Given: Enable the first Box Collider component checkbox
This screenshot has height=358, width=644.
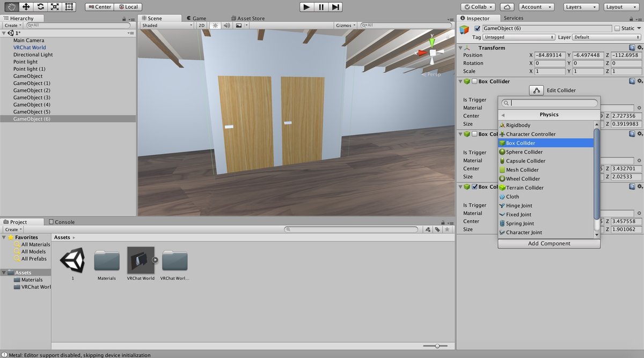Looking at the screenshot, I should tap(474, 81).
